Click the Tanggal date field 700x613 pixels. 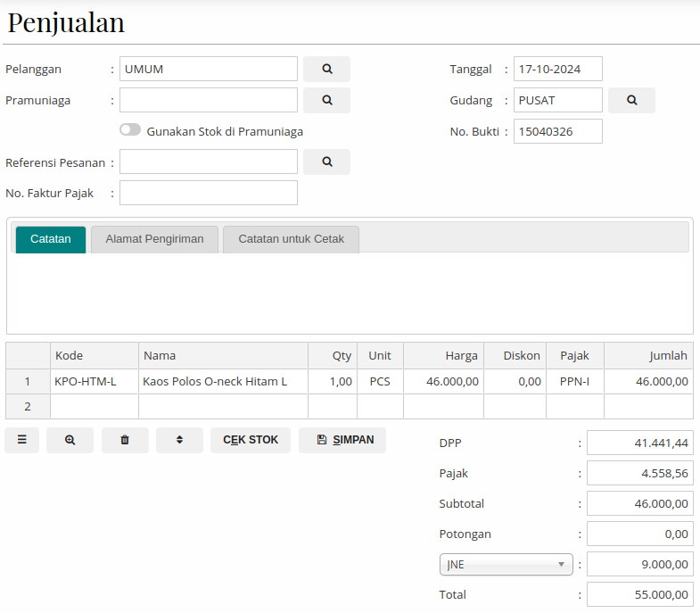(x=557, y=69)
